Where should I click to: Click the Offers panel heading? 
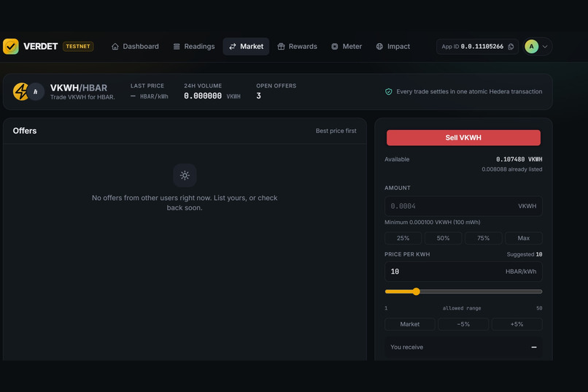25,131
